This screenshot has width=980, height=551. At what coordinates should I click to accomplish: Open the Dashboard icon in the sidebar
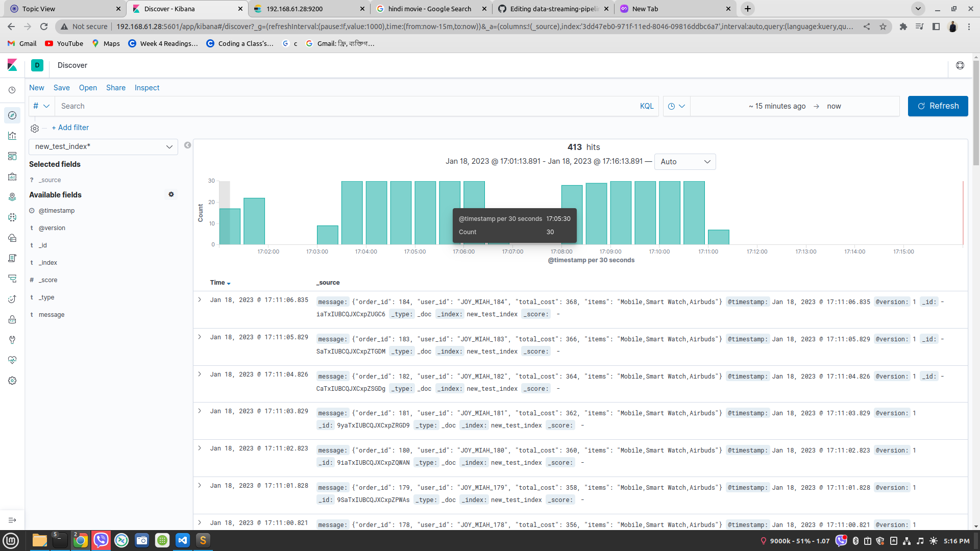(12, 156)
